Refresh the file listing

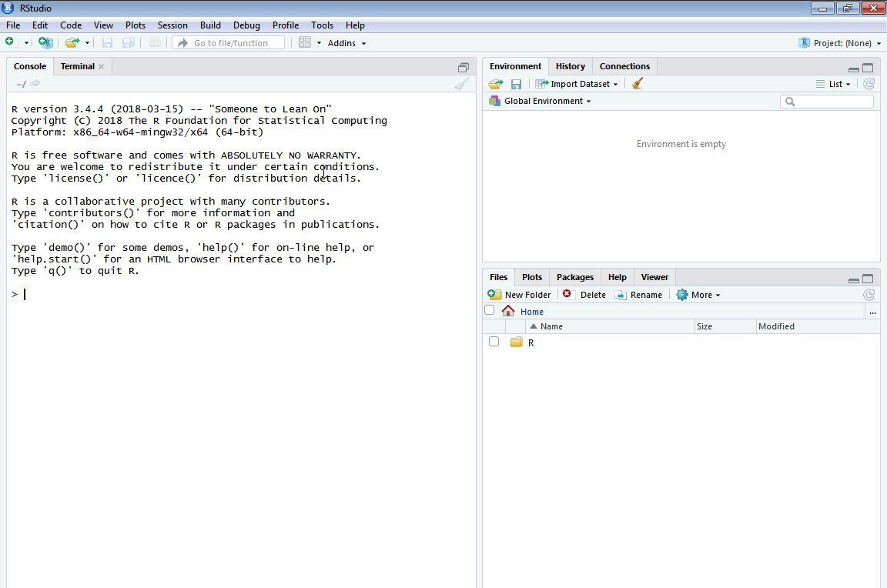click(x=869, y=294)
